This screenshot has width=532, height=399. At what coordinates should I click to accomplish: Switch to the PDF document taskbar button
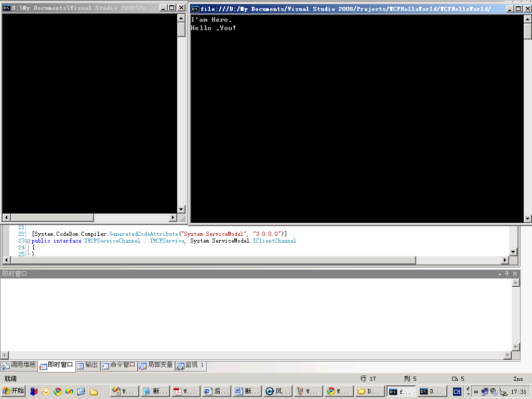[184, 391]
